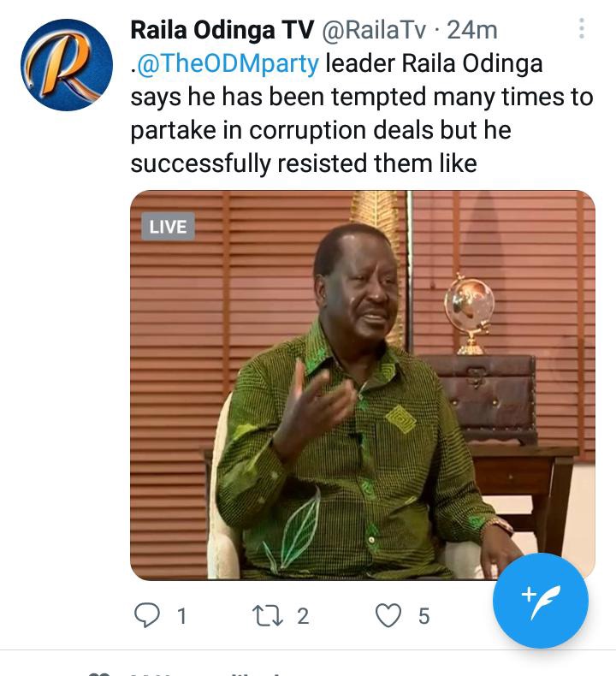Like the tweet with the heart icon

point(388,615)
